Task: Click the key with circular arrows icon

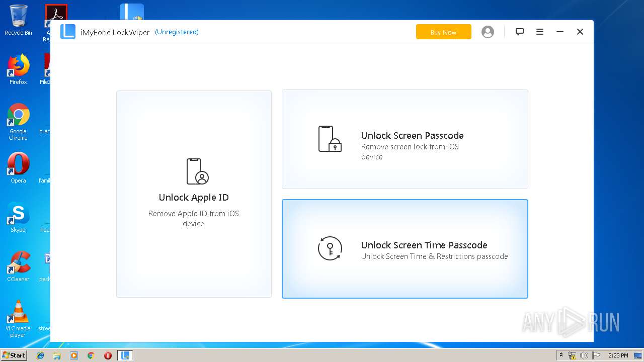Action: click(330, 248)
